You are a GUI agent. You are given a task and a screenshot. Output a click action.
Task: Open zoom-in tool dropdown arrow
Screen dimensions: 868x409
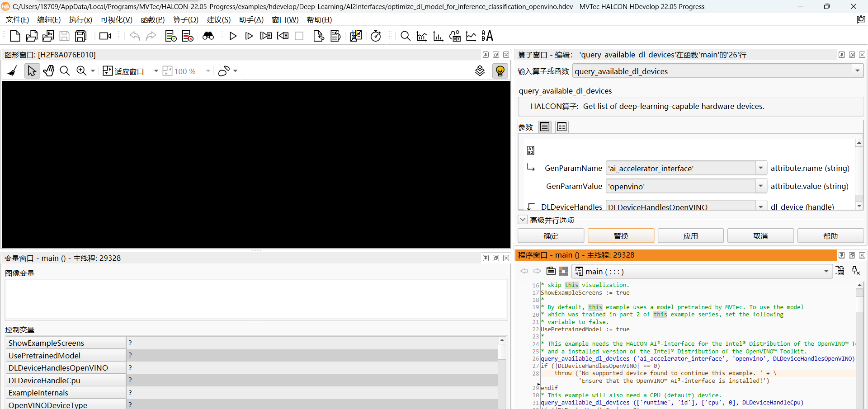(x=93, y=71)
